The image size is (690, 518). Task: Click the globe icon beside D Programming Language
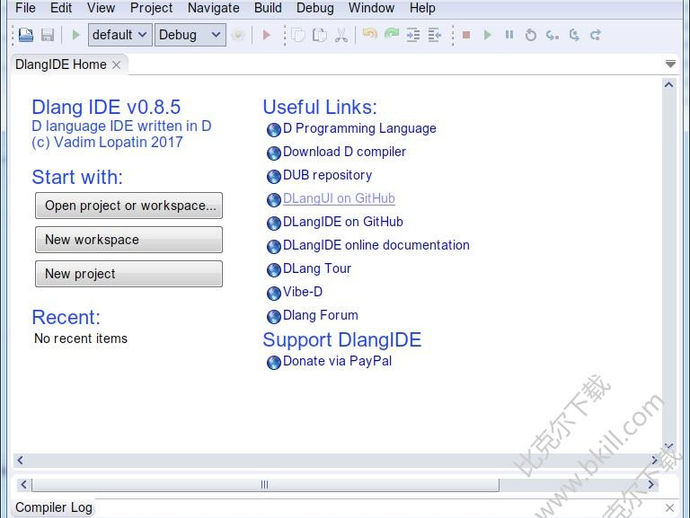pyautogui.click(x=274, y=129)
